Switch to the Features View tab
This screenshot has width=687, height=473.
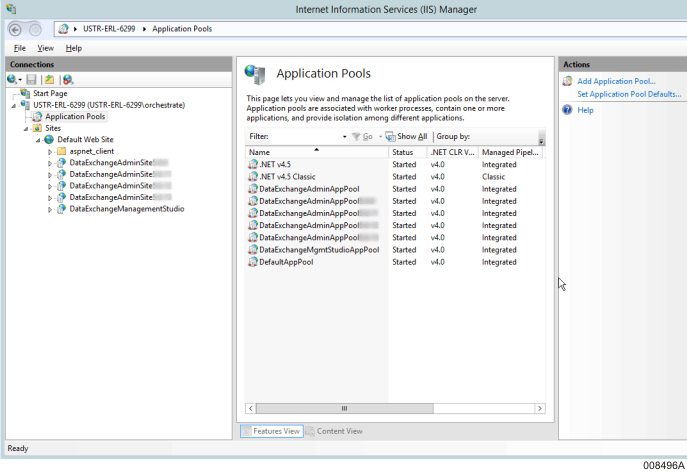coord(272,431)
